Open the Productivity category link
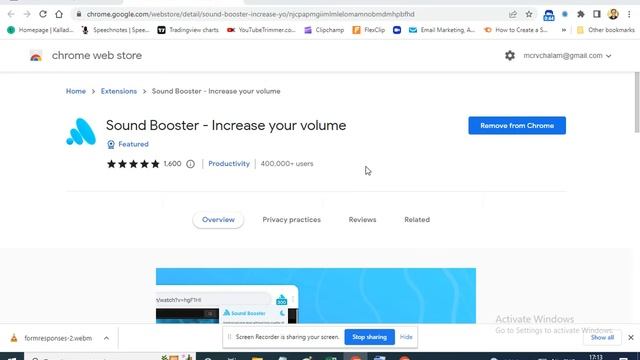The image size is (640, 360). point(229,164)
